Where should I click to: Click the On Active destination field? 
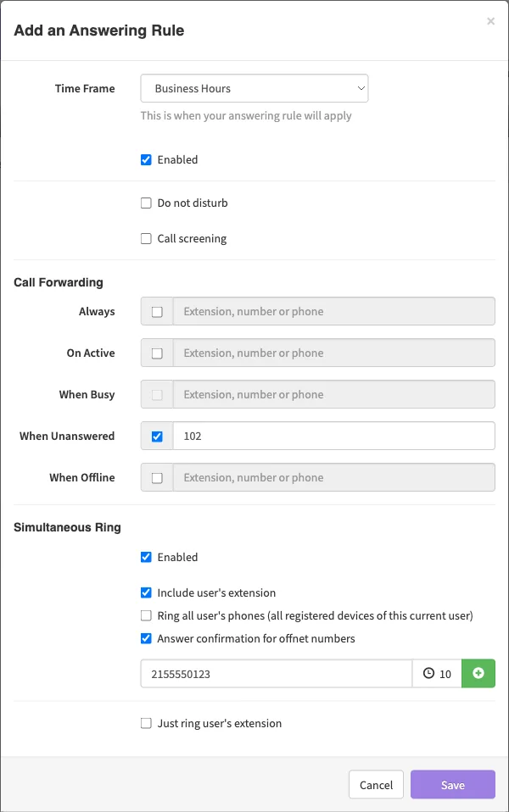333,353
